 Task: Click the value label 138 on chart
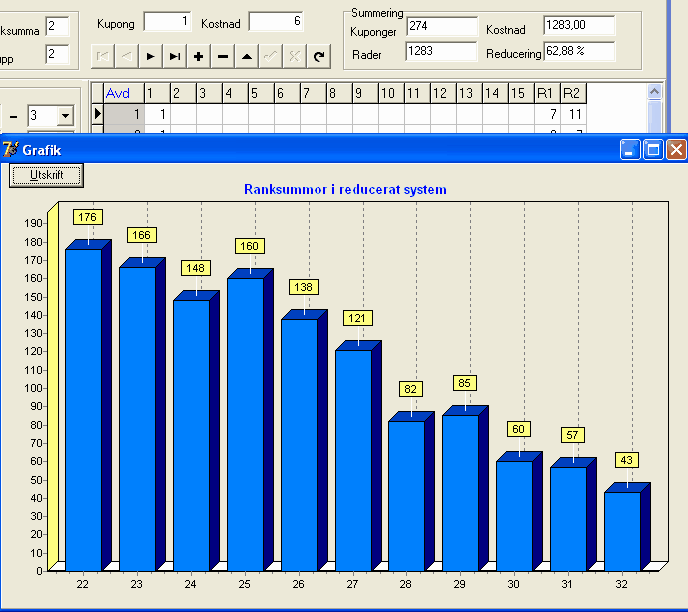(304, 287)
